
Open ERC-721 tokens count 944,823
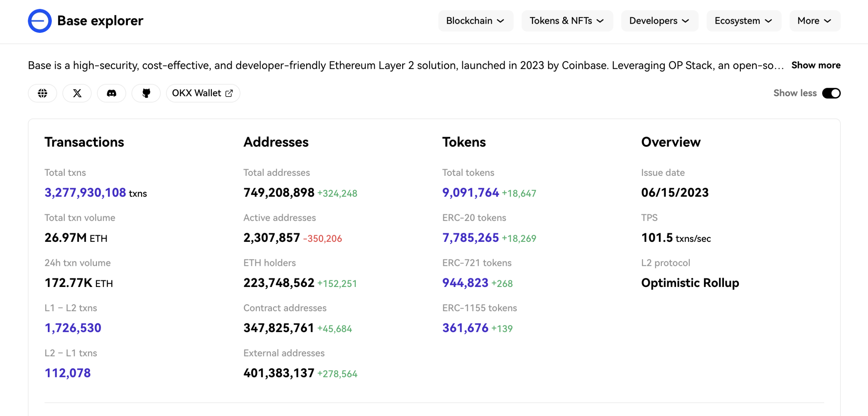(x=465, y=283)
